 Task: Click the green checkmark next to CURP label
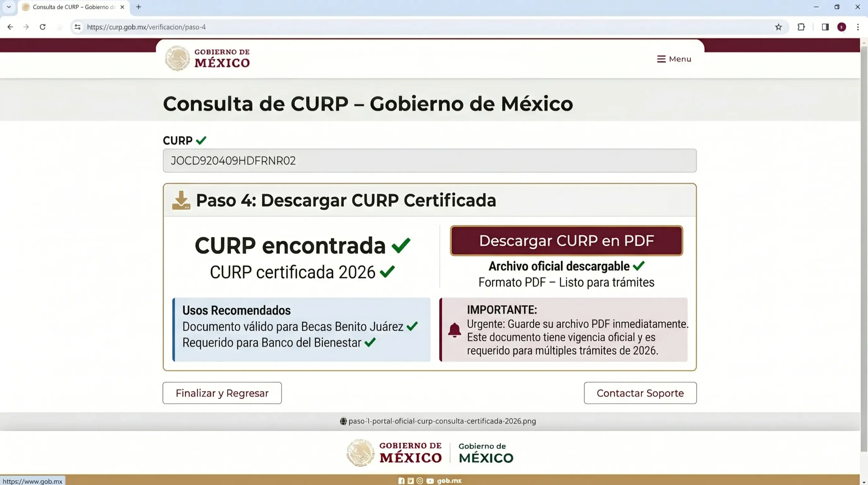pos(201,140)
